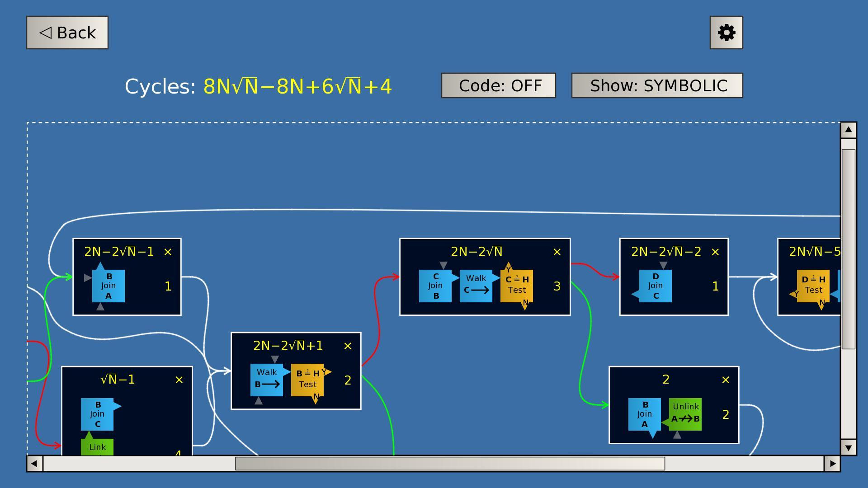Image resolution: width=868 pixels, height=488 pixels.
Task: Select the D=H Test node
Action: pos(813,286)
